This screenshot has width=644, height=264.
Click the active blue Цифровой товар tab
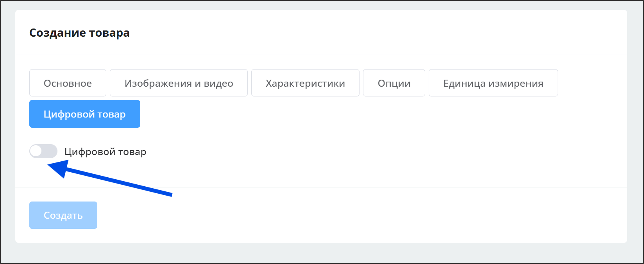point(85,114)
